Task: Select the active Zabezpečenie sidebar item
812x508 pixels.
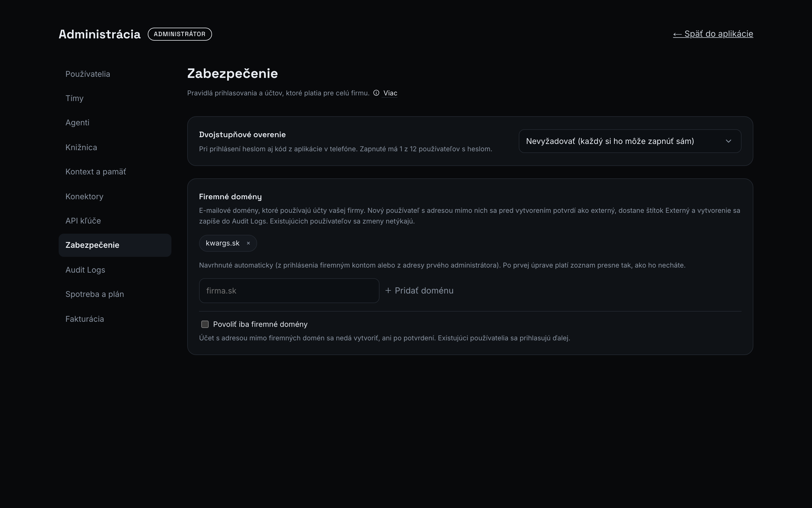Action: point(115,245)
